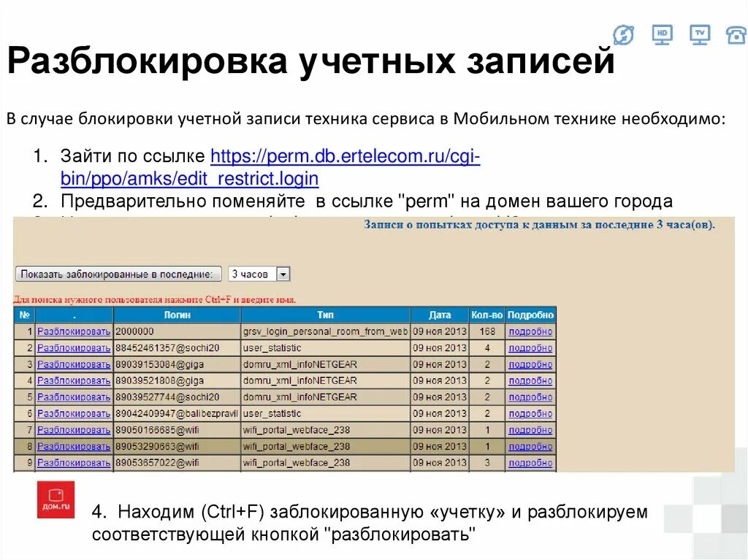Image resolution: width=748 pixels, height=560 pixels.
Task: Open 'подробно' for login 2000000
Action: 530,331
